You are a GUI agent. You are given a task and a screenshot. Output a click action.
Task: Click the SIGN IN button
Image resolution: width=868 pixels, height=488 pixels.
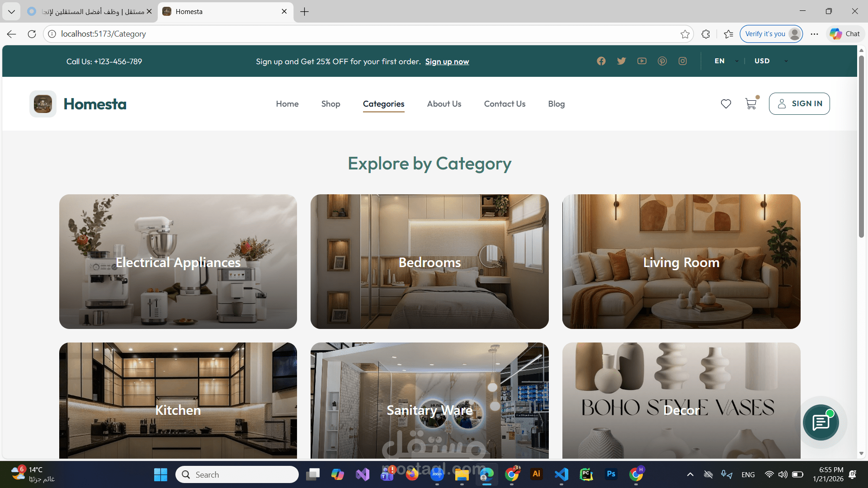(799, 104)
